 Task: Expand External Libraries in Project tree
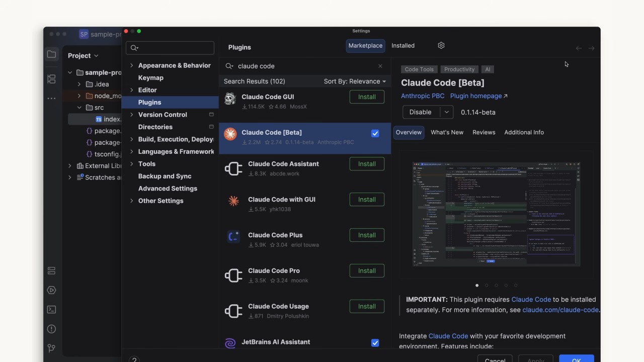click(70, 166)
